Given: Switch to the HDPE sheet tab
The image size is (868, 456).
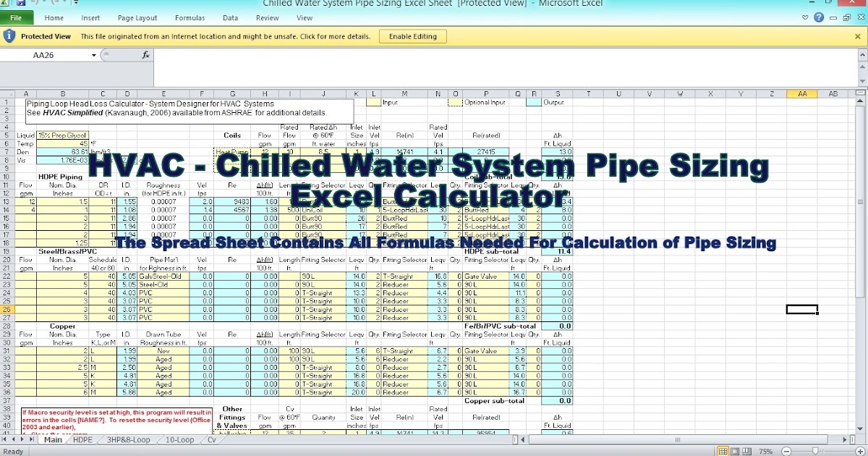Looking at the screenshot, I should tap(82, 439).
